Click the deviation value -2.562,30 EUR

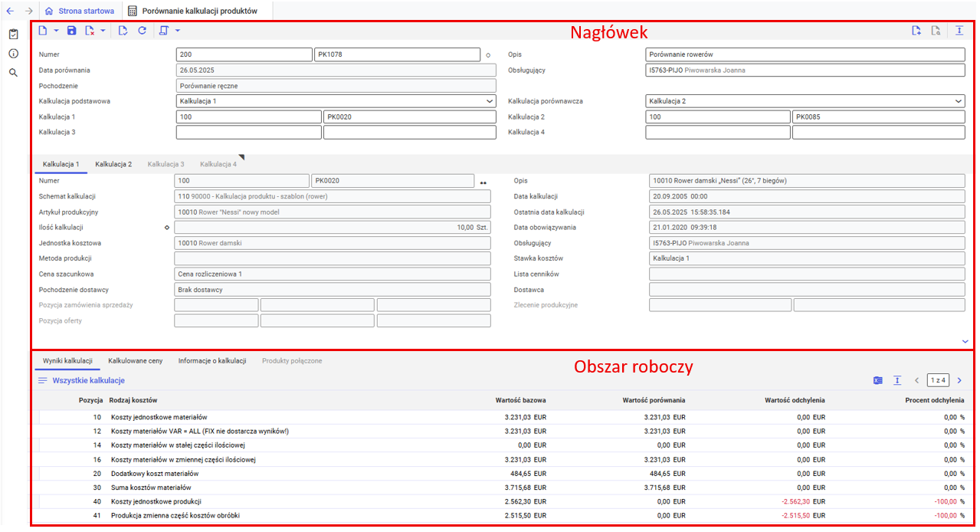click(803, 501)
